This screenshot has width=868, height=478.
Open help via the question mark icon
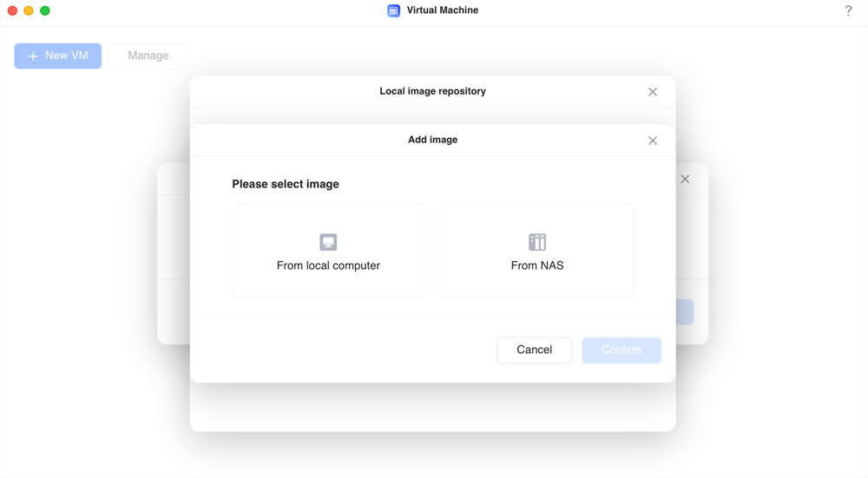point(848,10)
